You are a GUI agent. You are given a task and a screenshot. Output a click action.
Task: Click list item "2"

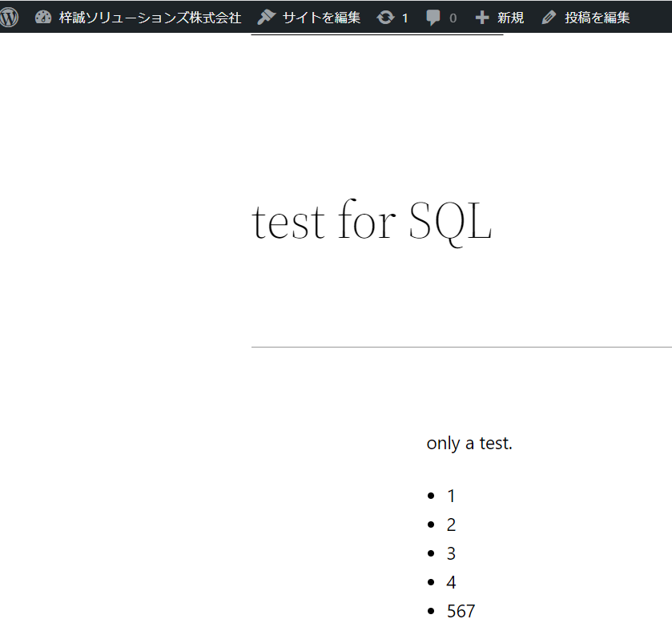[x=451, y=524]
